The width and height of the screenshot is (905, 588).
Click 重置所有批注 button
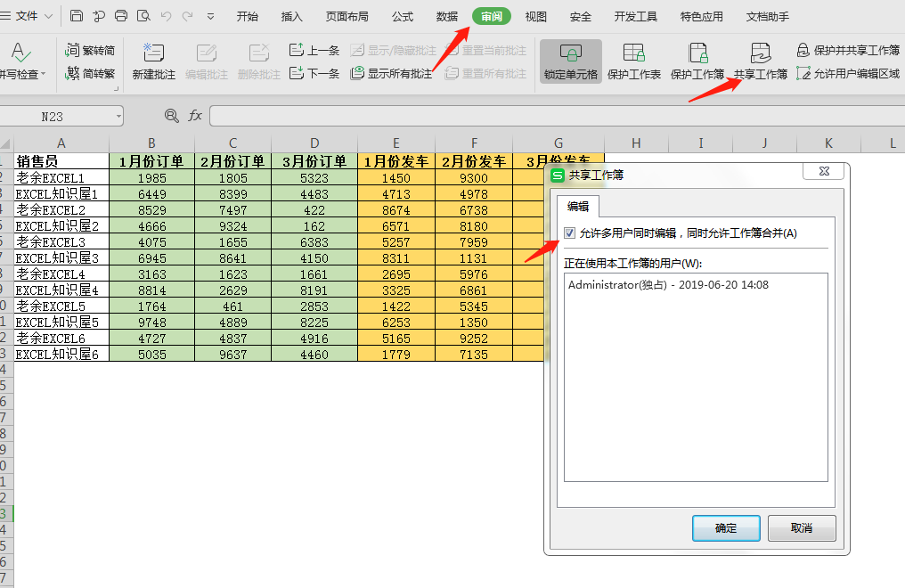485,73
